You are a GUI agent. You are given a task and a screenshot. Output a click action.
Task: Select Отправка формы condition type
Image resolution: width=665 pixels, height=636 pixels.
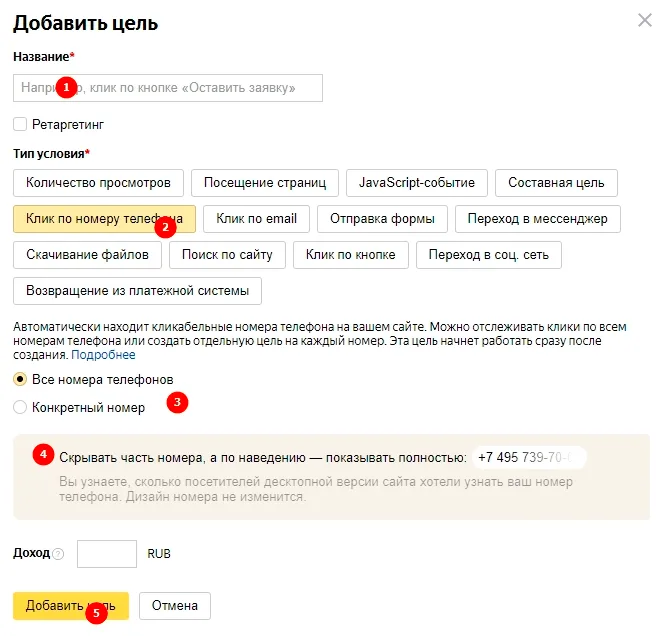[x=382, y=219]
